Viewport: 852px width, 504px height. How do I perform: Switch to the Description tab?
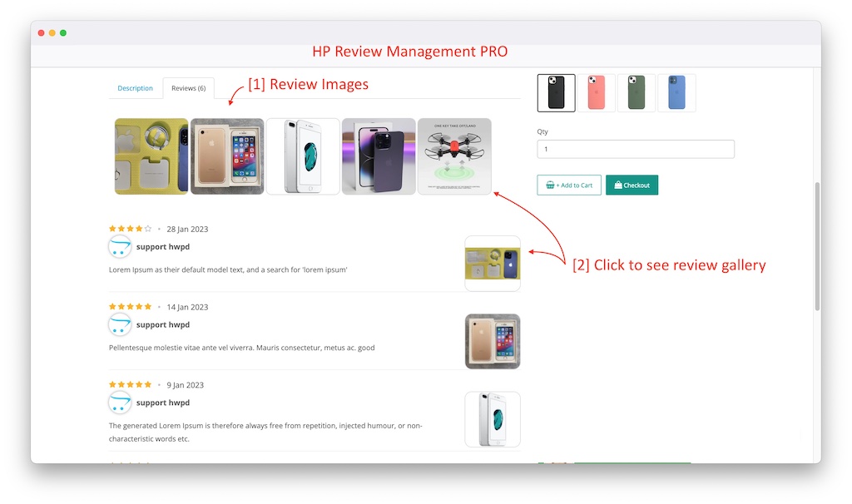click(x=136, y=87)
